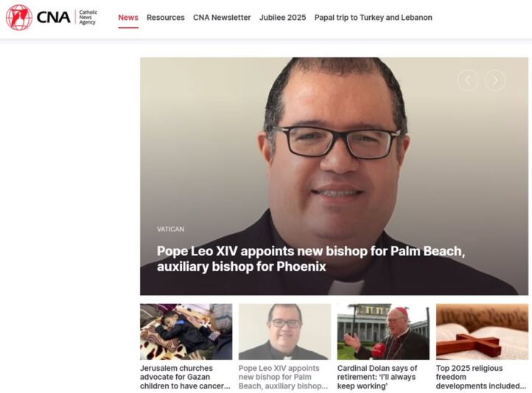Open Cardinal Dolan interview thumbnail

383,331
